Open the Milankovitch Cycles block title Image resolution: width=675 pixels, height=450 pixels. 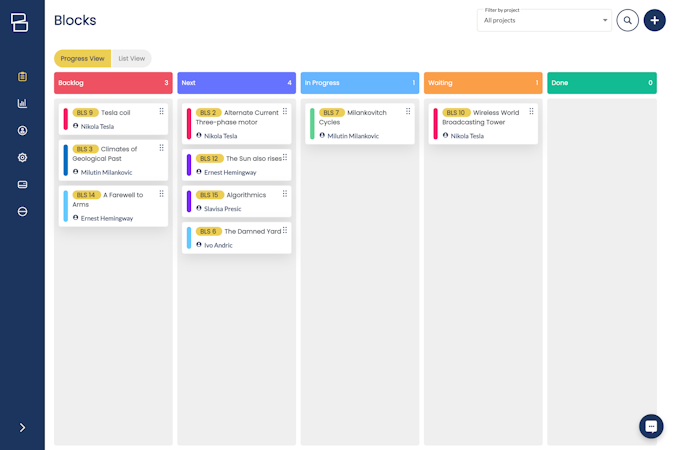point(353,117)
